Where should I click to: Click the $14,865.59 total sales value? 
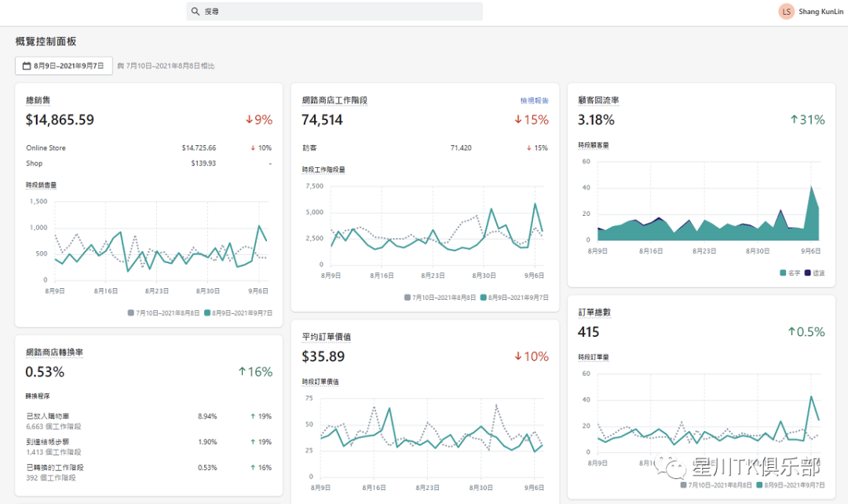pos(60,119)
